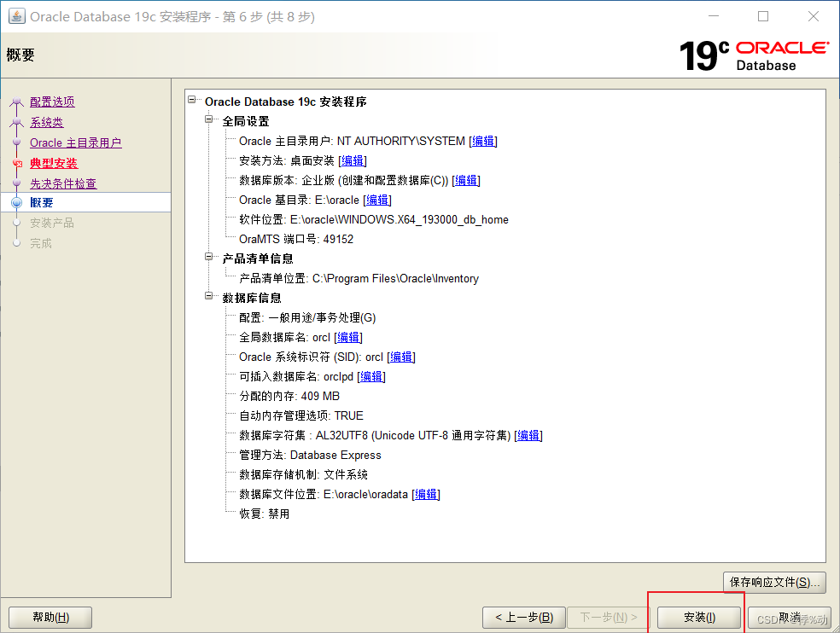
Task: Collapse the 全局设置 tree section
Action: pyautogui.click(x=209, y=119)
